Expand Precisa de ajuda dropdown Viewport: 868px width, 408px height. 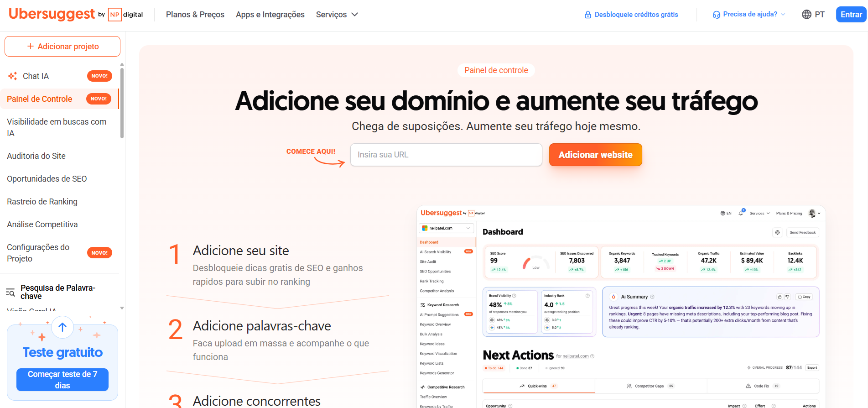[x=749, y=14]
